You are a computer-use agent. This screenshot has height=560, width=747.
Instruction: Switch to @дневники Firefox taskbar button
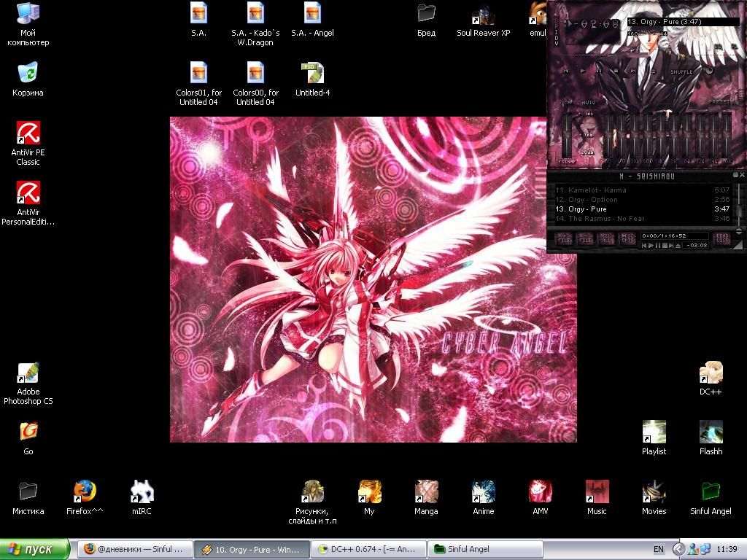pos(135,549)
